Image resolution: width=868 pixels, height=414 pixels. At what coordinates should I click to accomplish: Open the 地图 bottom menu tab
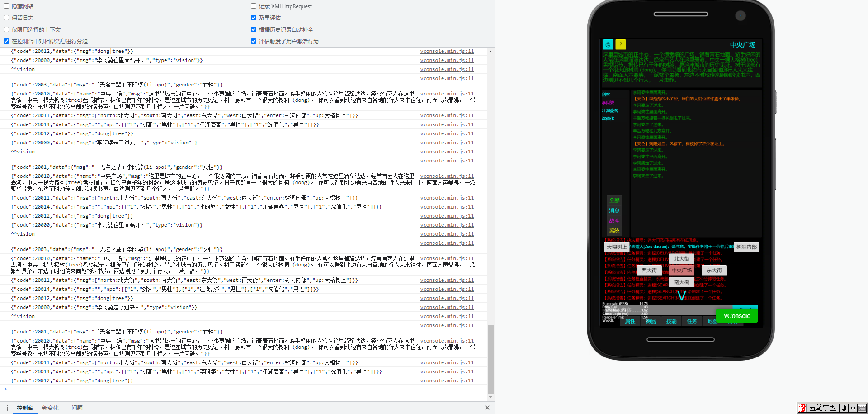click(712, 321)
